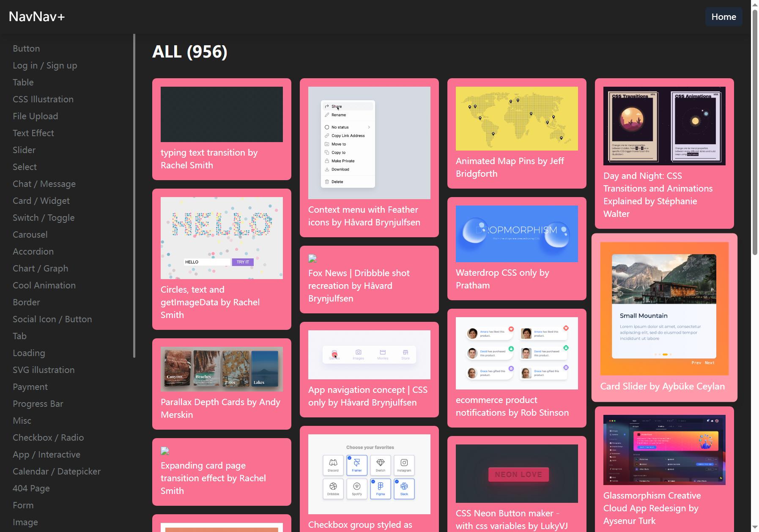Click scrollbar down arrow at bottom right
This screenshot has height=532, width=759.
755,528
